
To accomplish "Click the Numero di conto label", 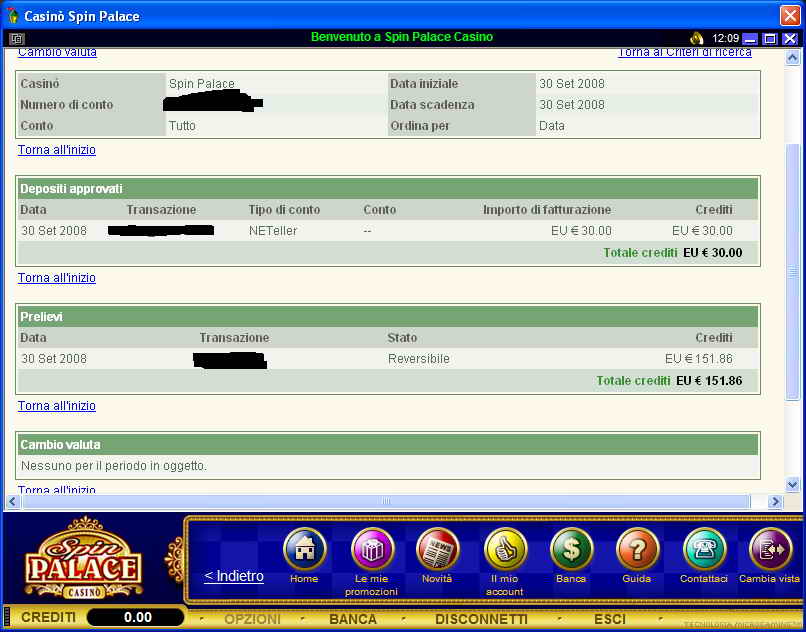I will (66, 104).
